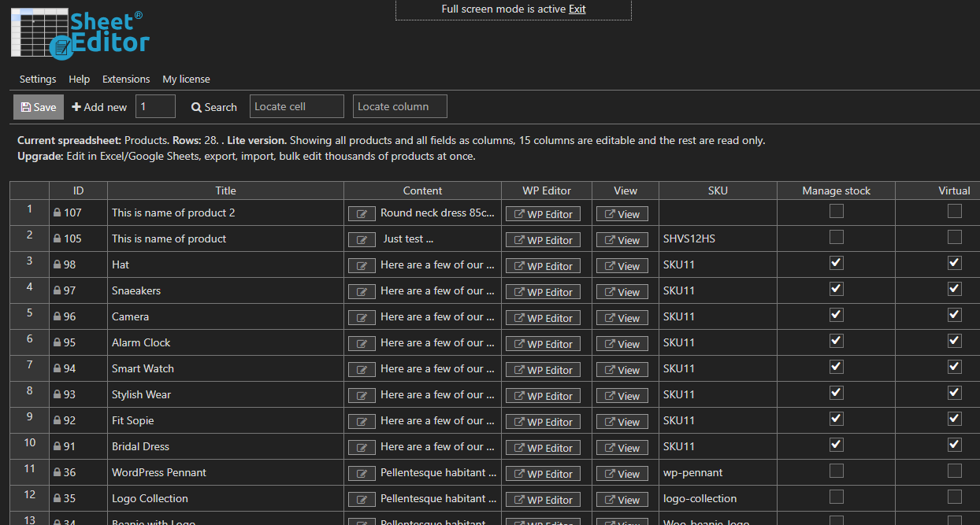Click lock icon beside ID 36
Image resolution: width=980 pixels, height=525 pixels.
point(57,472)
